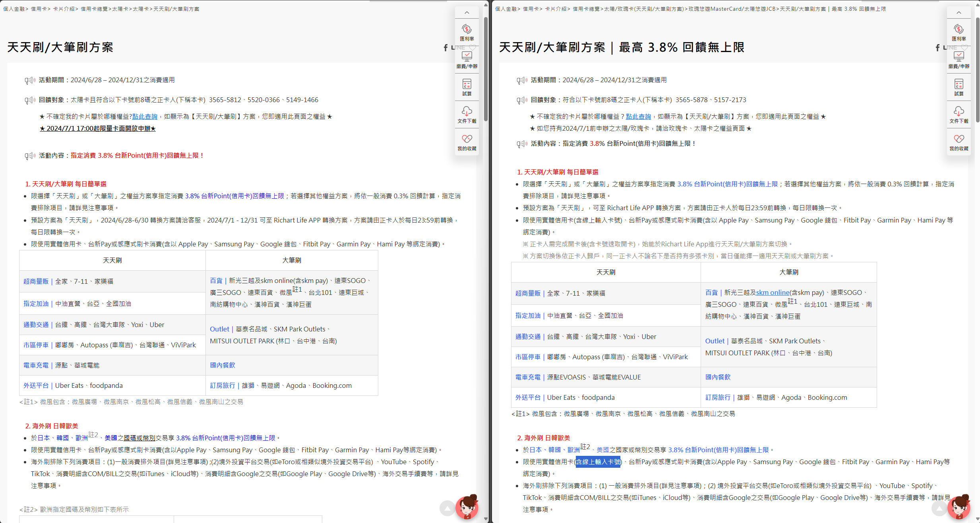Click 電車充電 源點EVOASIS cell in right window
The width and height of the screenshot is (980, 523).
(x=606, y=377)
